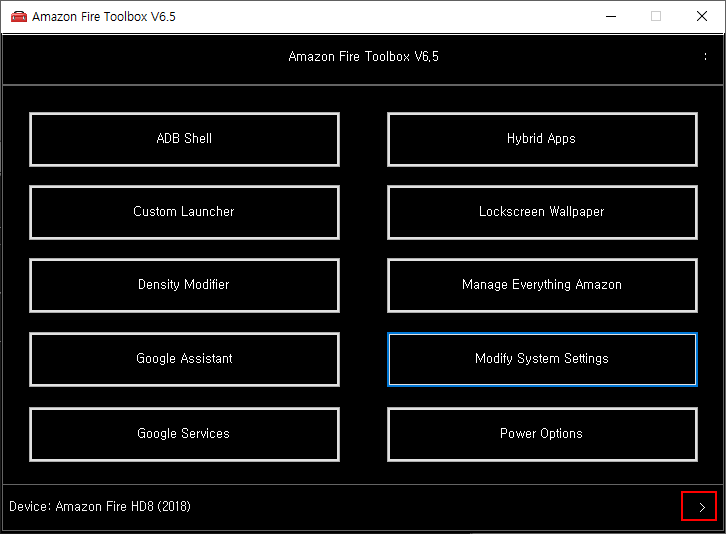Screen dimensions: 726x534
Task: Open Manage Everything Amazon
Action: (x=542, y=285)
